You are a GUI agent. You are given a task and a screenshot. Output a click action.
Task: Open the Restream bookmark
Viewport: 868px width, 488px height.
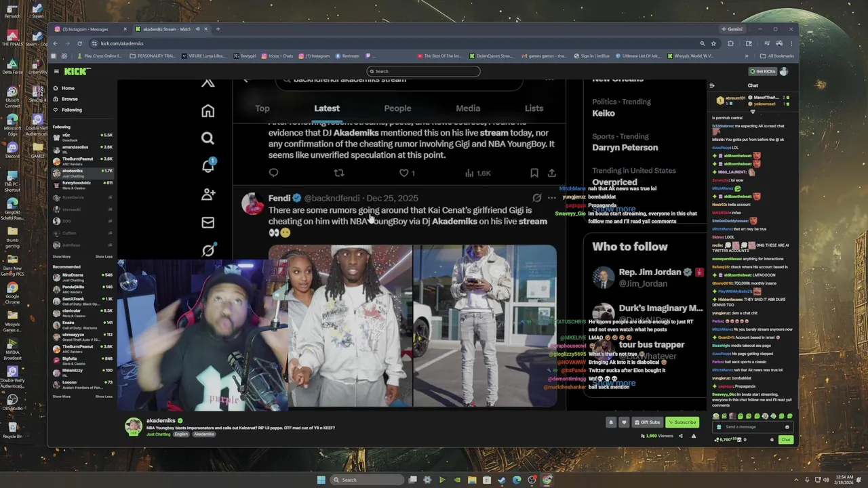(347, 56)
